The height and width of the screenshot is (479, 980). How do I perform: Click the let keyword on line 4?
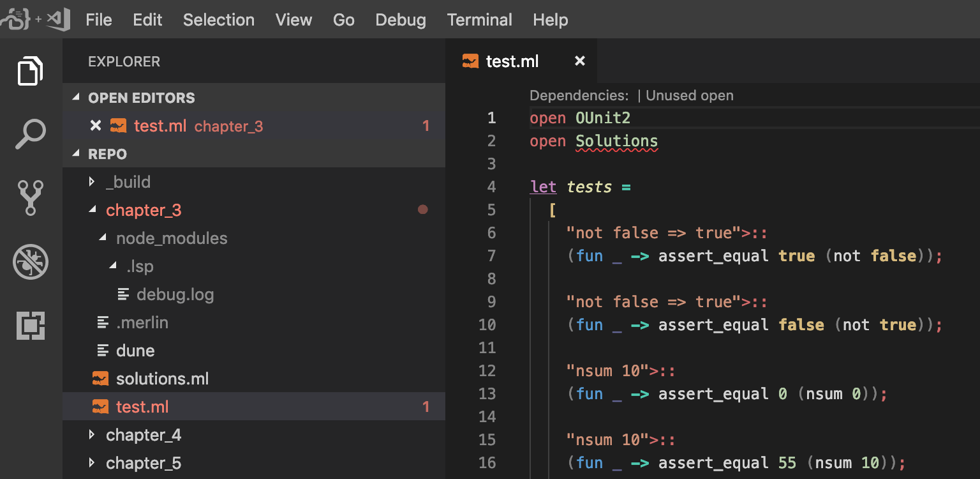tap(544, 187)
